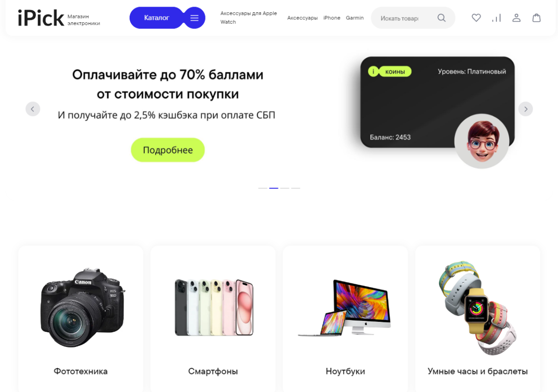558x392 pixels.
Task: Click the Подробнее button
Action: click(167, 150)
